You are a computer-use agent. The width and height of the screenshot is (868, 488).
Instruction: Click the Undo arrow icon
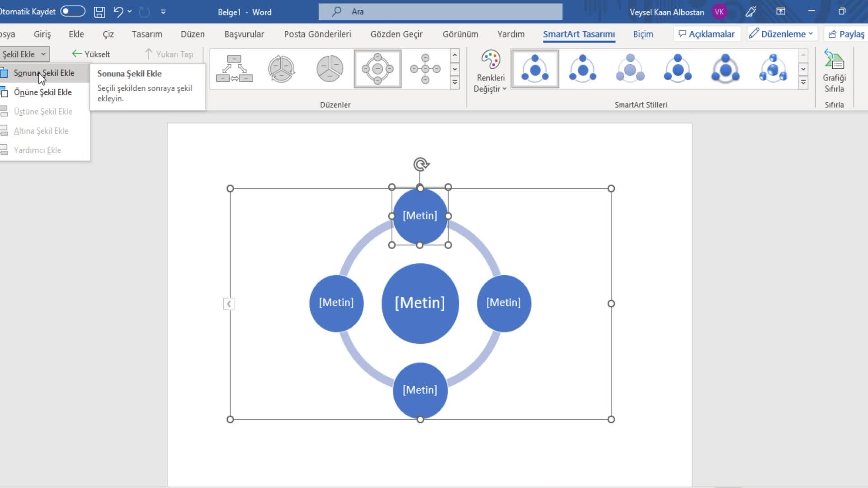(118, 12)
